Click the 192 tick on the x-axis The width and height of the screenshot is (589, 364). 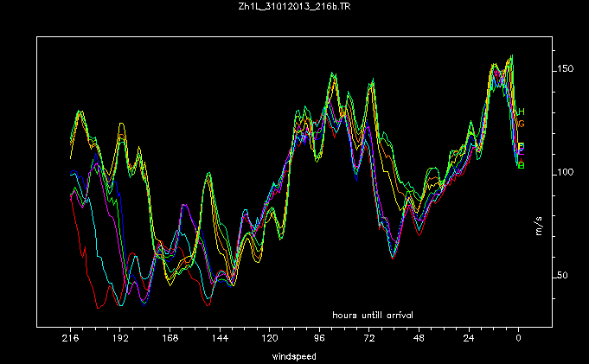pyautogui.click(x=120, y=340)
